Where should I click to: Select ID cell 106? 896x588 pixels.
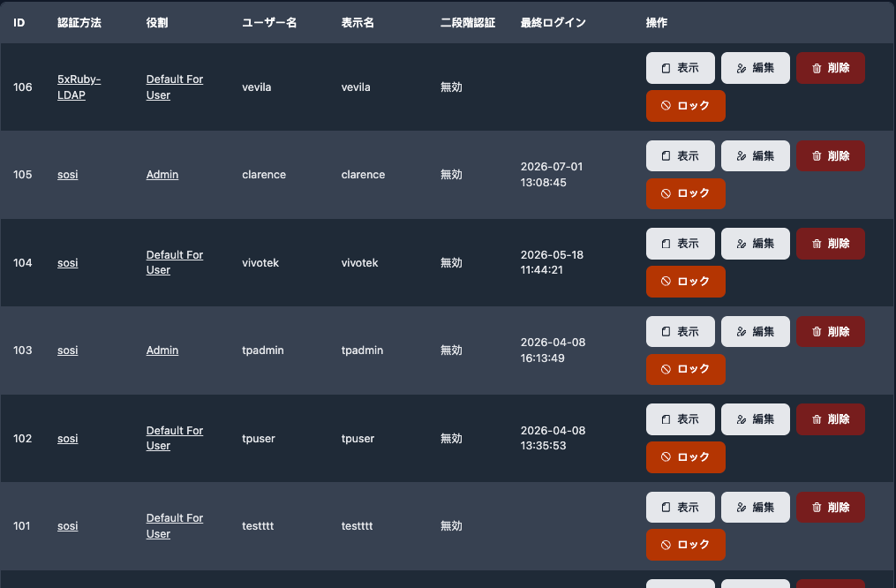[x=23, y=87]
